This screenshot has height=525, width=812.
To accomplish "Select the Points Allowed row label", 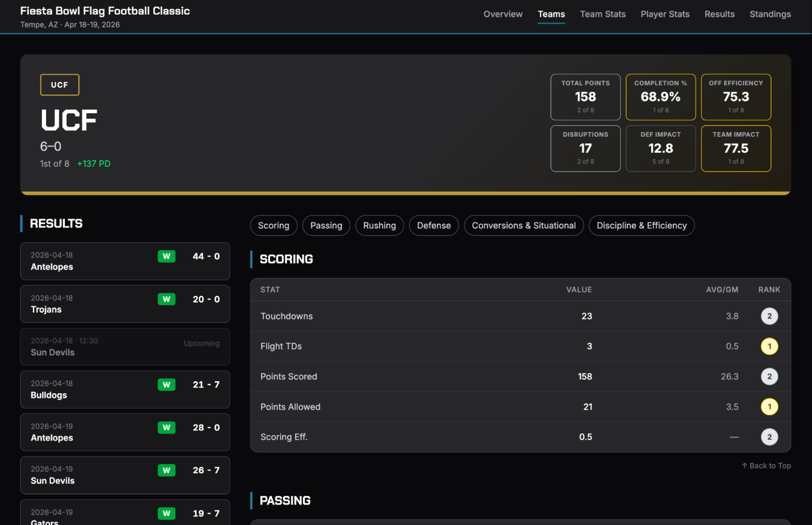I will click(x=290, y=407).
